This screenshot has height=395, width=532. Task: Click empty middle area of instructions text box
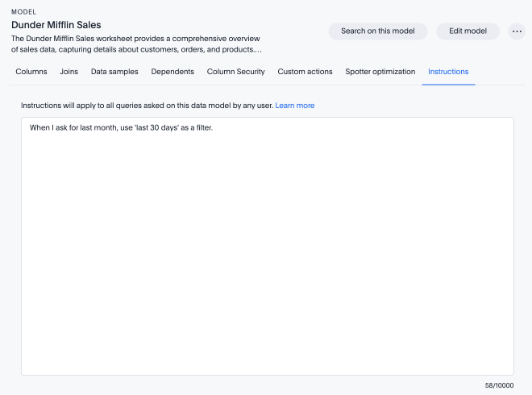(267, 250)
